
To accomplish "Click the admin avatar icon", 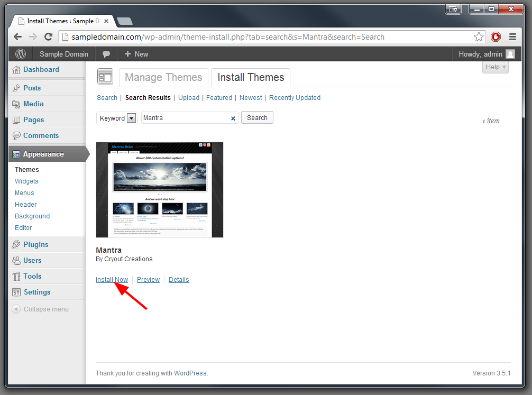I will click(510, 54).
